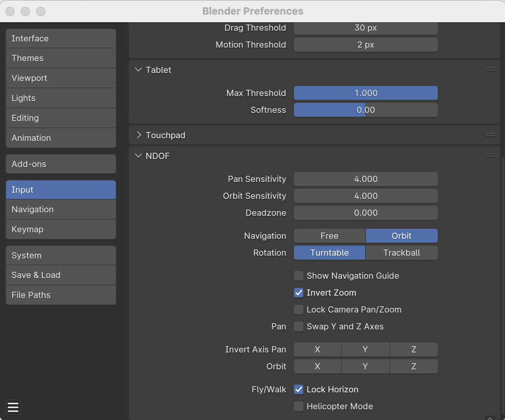Enable Helicopter Mode
The height and width of the screenshot is (420, 505).
coord(299,406)
